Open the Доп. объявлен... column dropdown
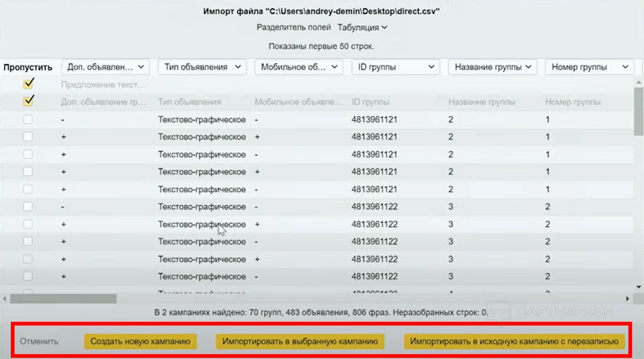 (105, 67)
